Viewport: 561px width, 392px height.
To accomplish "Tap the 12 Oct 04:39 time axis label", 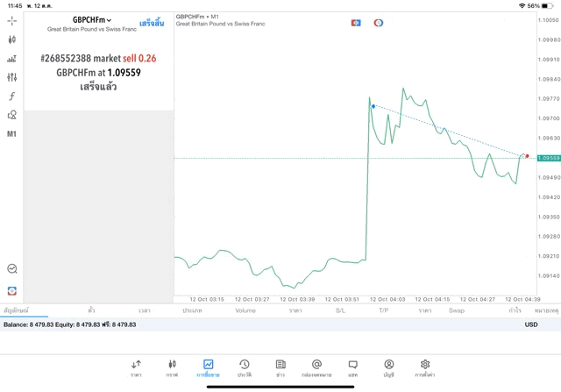I will point(522,299).
